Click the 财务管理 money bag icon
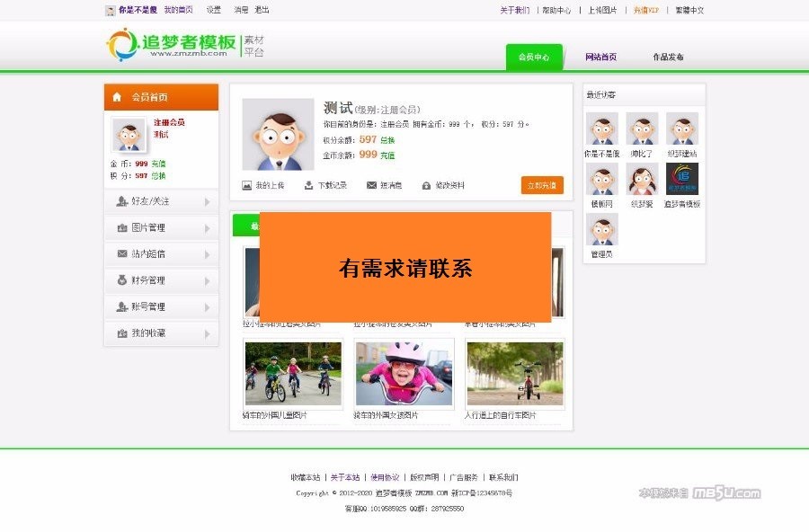Viewport: 809px width, 532px height. (x=122, y=280)
